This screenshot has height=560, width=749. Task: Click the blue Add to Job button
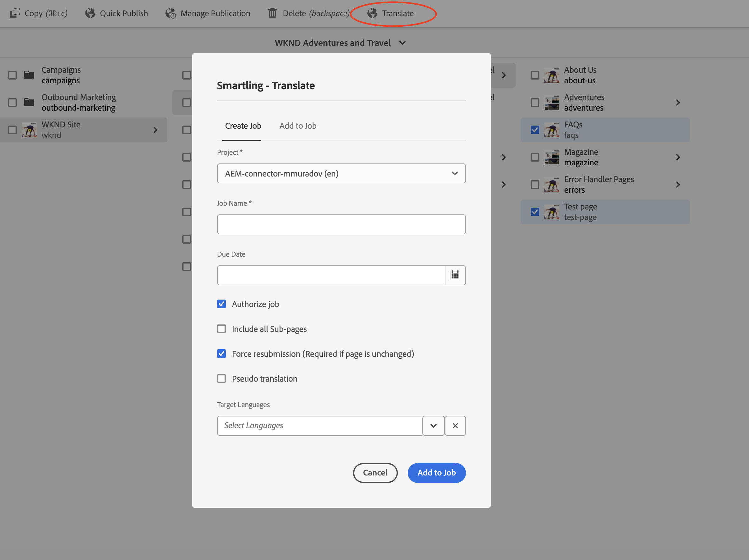tap(436, 472)
